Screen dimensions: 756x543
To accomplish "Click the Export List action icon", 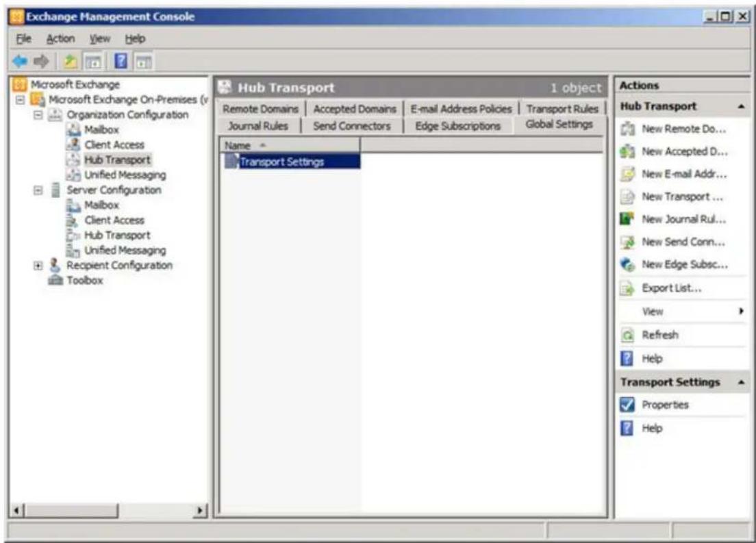I will point(627,288).
